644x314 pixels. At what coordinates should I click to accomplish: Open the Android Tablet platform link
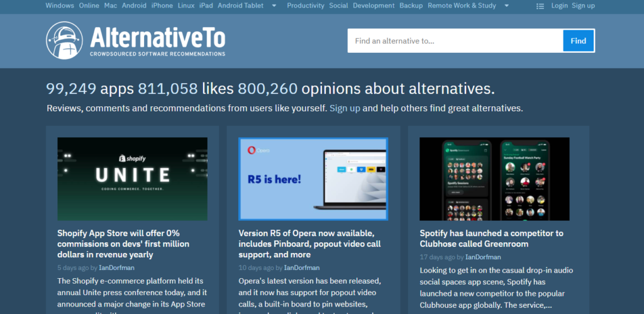point(241,6)
